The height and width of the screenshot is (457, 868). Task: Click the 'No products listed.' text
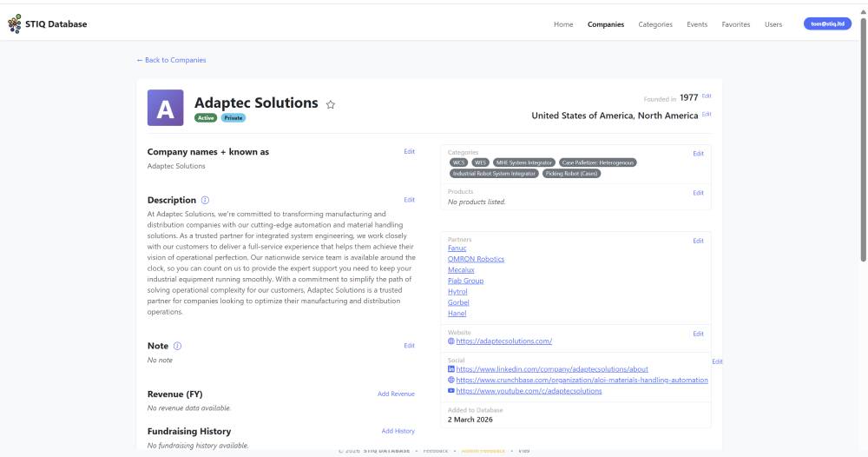[x=477, y=202]
